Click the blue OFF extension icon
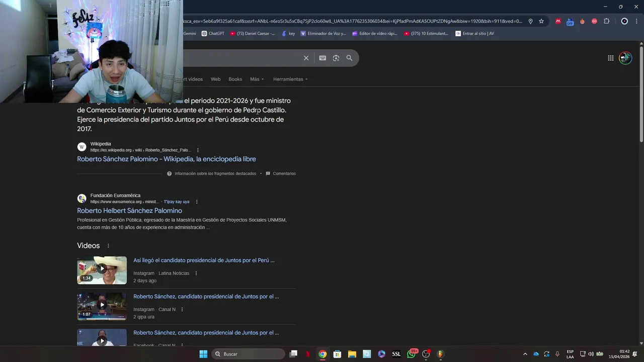Image resolution: width=644 pixels, height=362 pixels. tap(570, 22)
